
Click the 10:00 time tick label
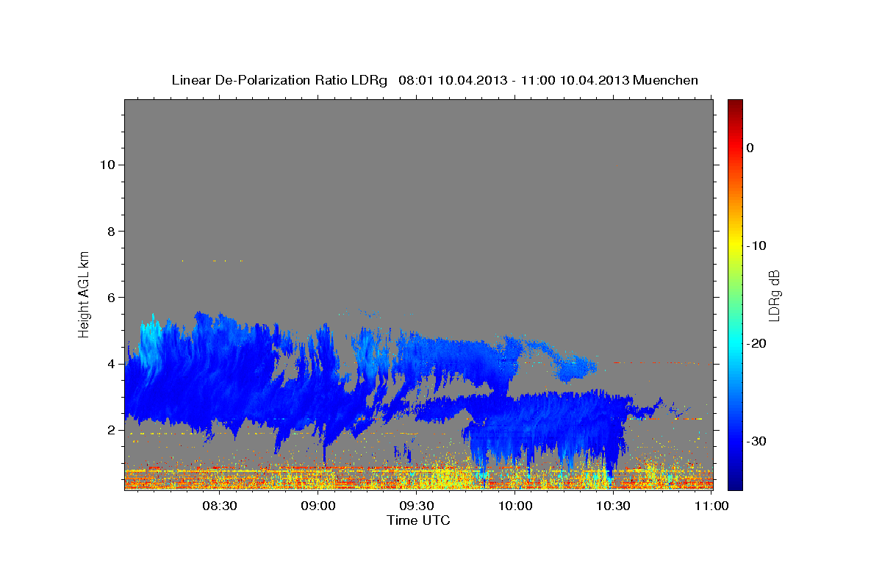click(x=514, y=506)
